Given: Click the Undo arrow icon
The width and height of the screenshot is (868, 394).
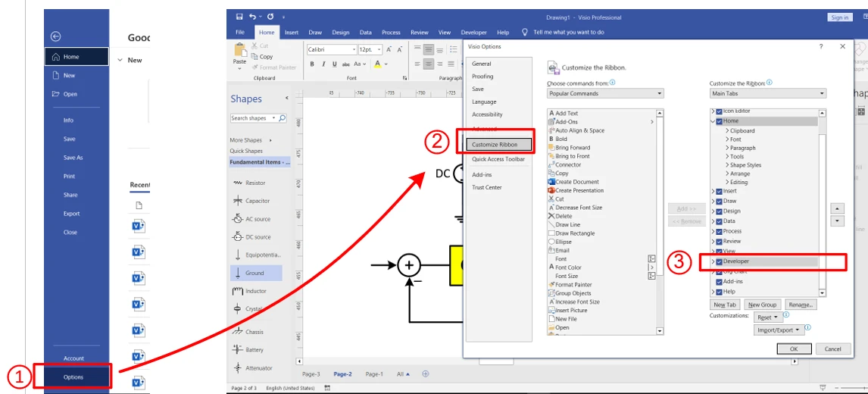Looking at the screenshot, I should point(252,17).
